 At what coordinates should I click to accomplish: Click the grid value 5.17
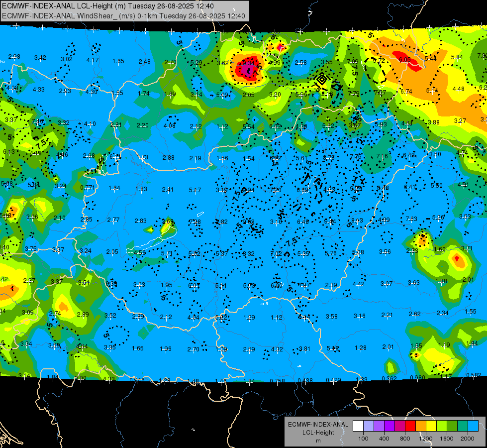point(195,190)
